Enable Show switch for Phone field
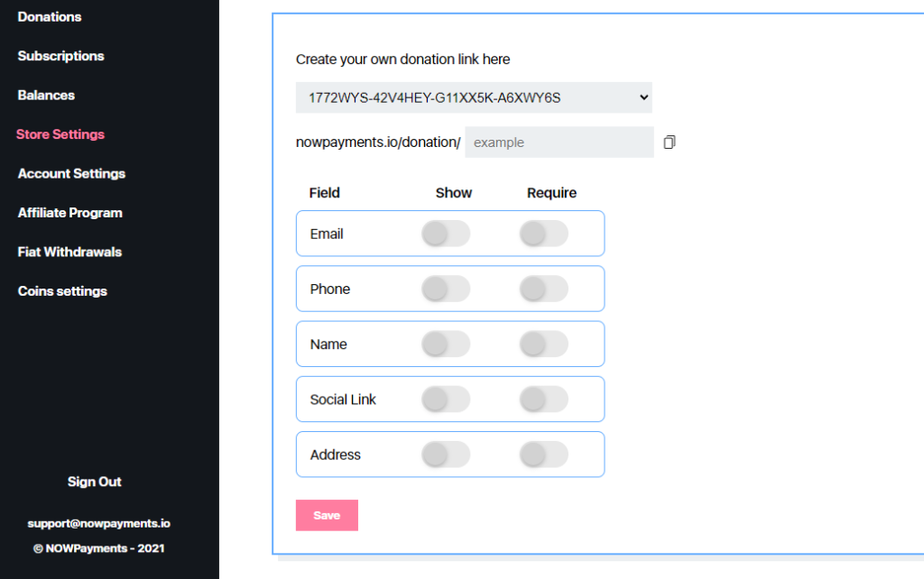The image size is (924, 579). pyautogui.click(x=446, y=289)
